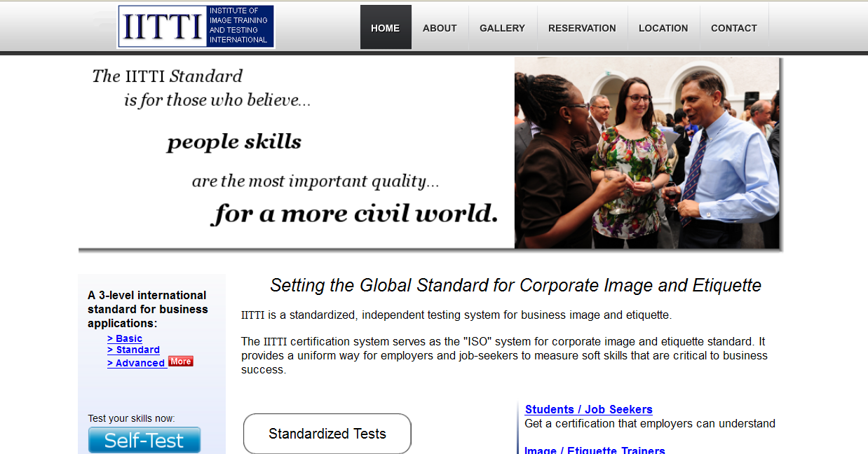The image size is (868, 454).
Task: Click the 'The IITTI certification system' paragraph
Action: click(x=504, y=355)
